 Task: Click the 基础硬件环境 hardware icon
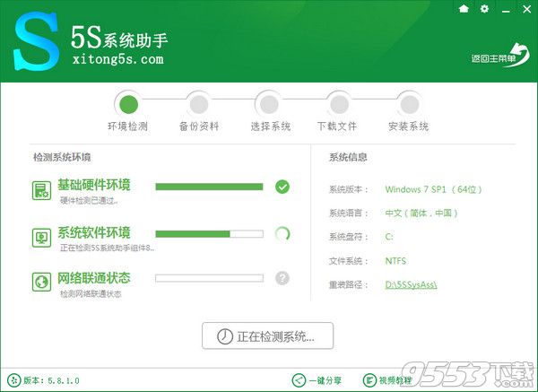click(41, 190)
